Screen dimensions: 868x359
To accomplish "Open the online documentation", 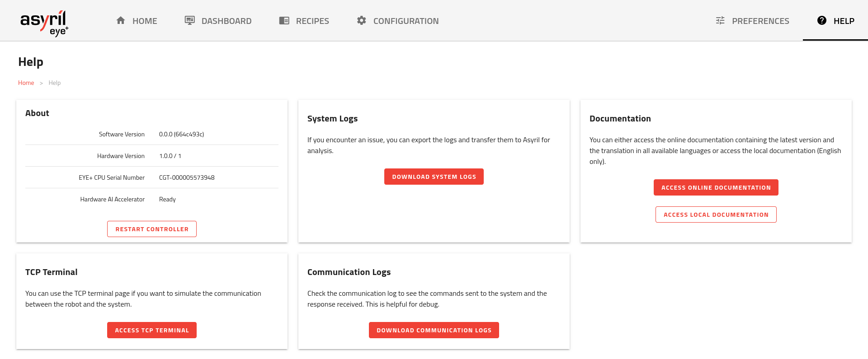I will point(716,187).
